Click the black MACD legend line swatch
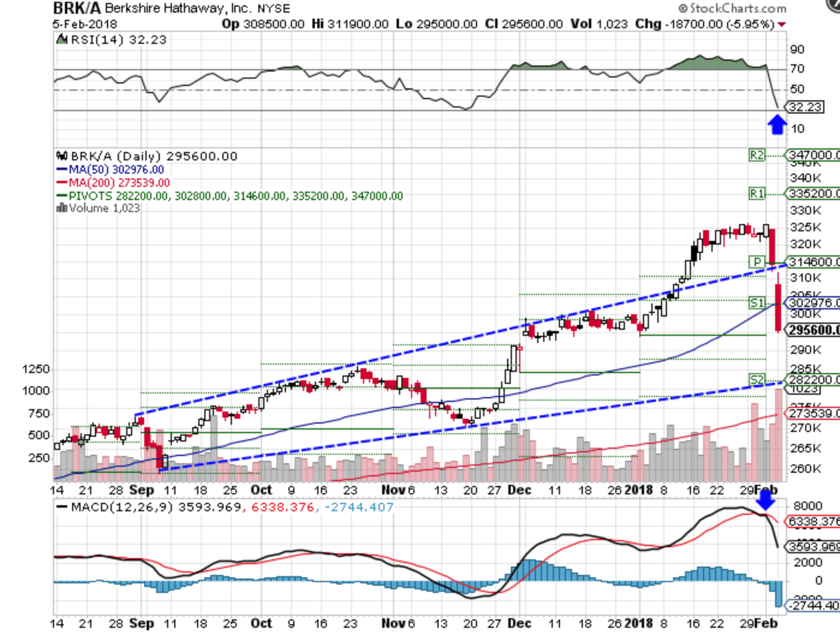 tap(61, 507)
